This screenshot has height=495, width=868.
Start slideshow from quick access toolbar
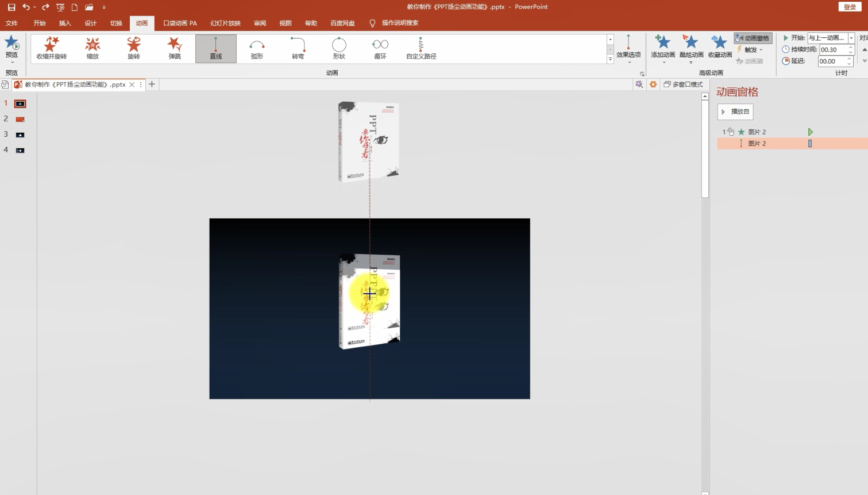coord(60,7)
